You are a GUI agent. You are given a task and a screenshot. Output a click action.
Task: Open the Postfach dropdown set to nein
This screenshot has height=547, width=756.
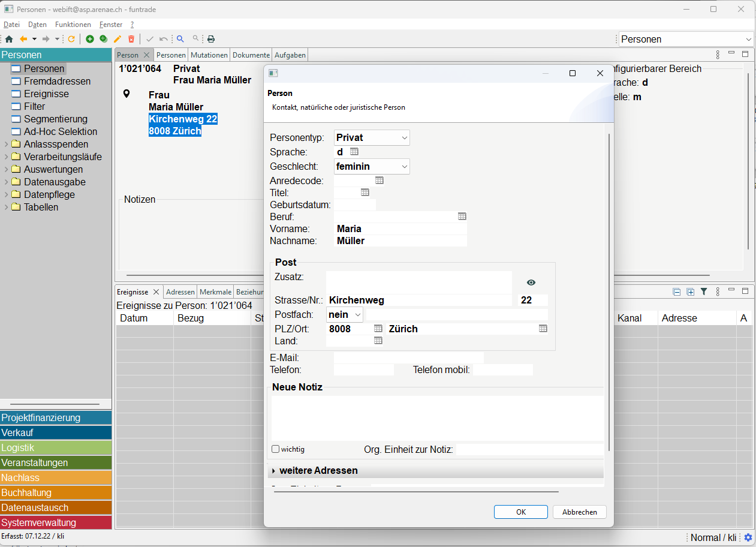coord(345,314)
